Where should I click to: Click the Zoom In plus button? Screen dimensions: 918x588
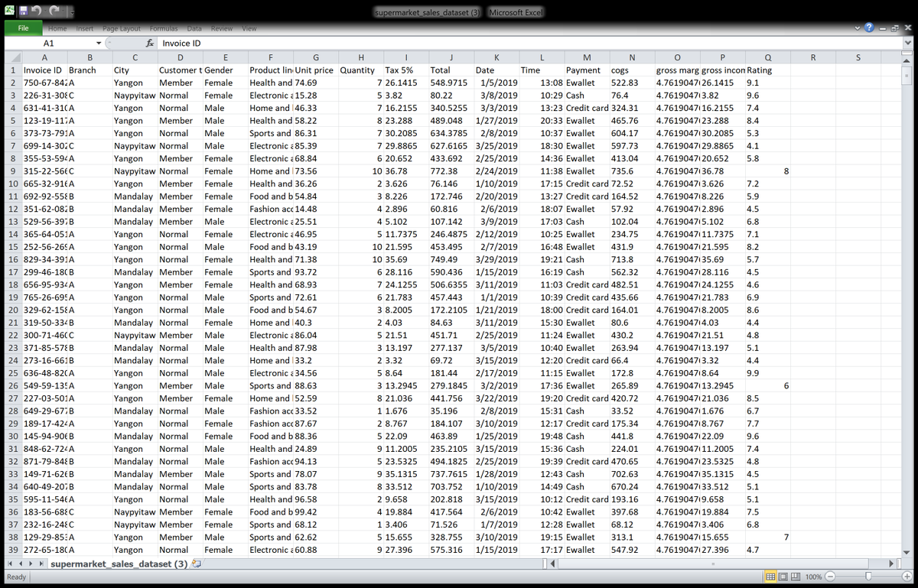click(x=907, y=577)
